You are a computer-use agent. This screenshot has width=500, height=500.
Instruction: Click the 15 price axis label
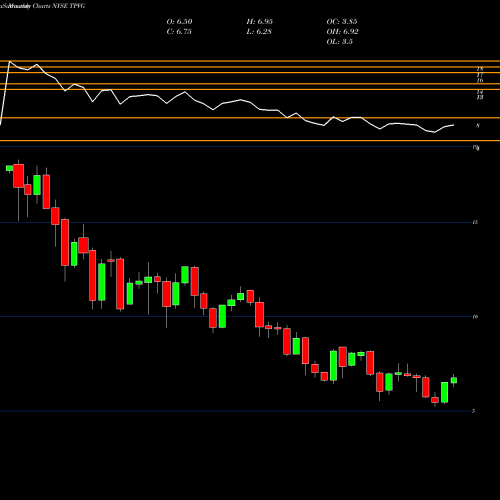click(x=475, y=222)
